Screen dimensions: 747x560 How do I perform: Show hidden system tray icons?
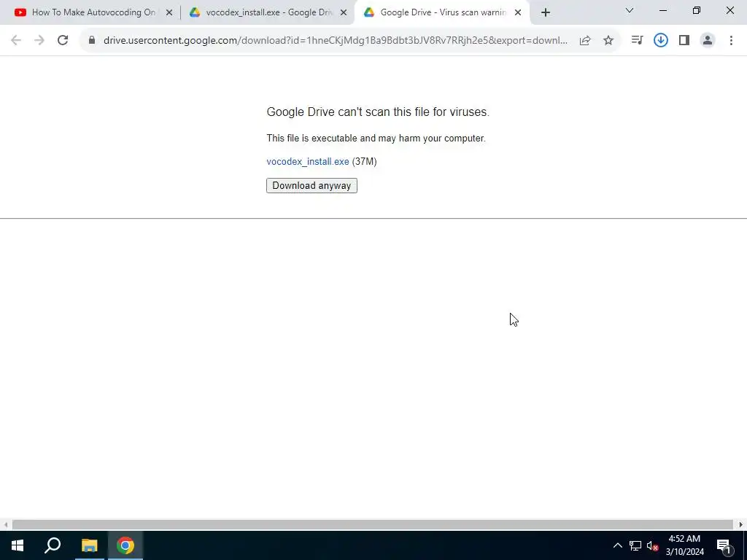(x=617, y=545)
